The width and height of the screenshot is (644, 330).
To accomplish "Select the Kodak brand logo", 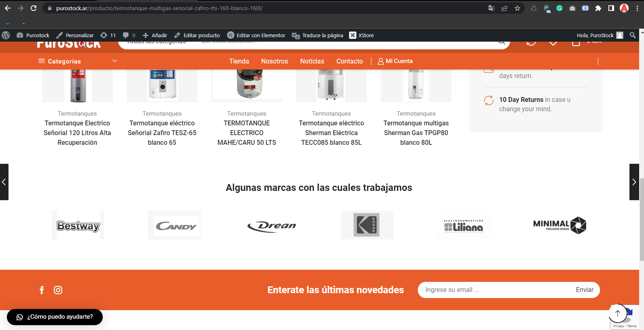I will [x=367, y=225].
